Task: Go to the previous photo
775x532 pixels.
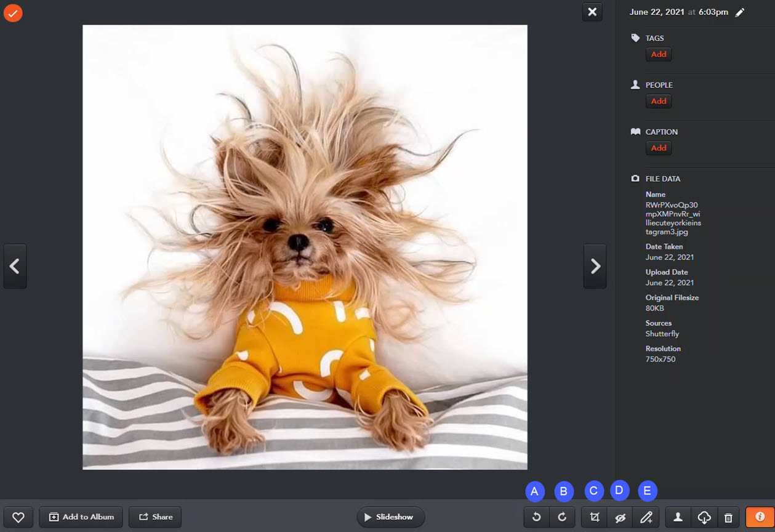Action: tap(15, 266)
